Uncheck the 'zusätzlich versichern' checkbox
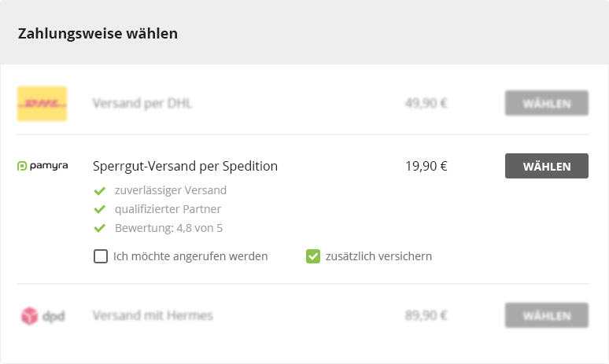 click(x=313, y=256)
